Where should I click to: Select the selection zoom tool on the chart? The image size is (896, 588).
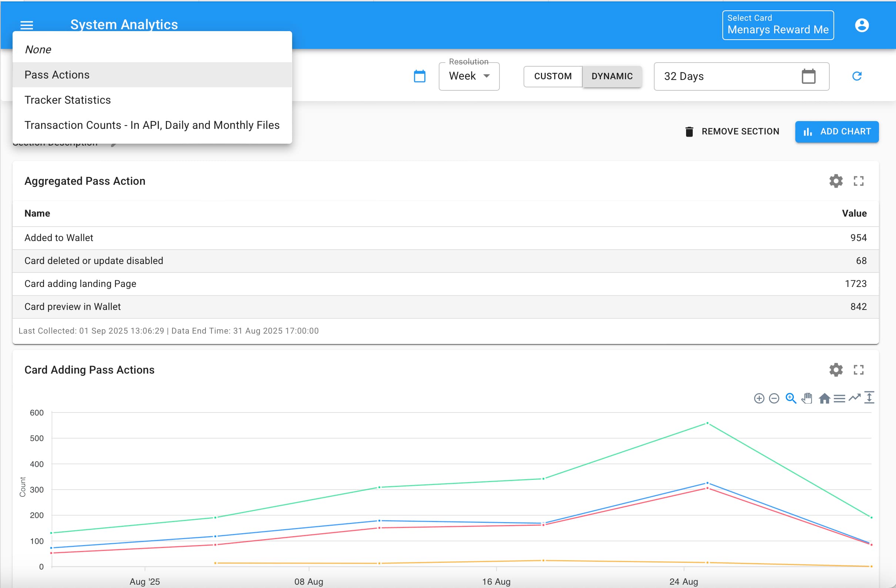pyautogui.click(x=790, y=398)
